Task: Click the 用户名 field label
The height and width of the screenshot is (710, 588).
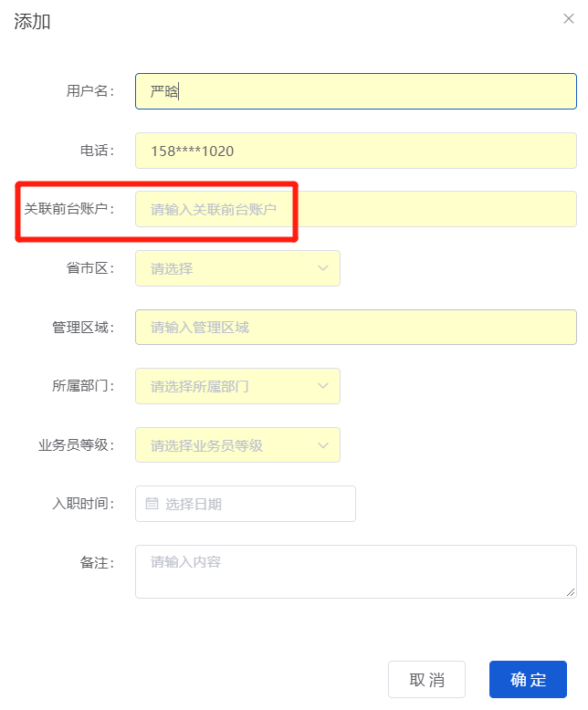Action: click(x=89, y=91)
